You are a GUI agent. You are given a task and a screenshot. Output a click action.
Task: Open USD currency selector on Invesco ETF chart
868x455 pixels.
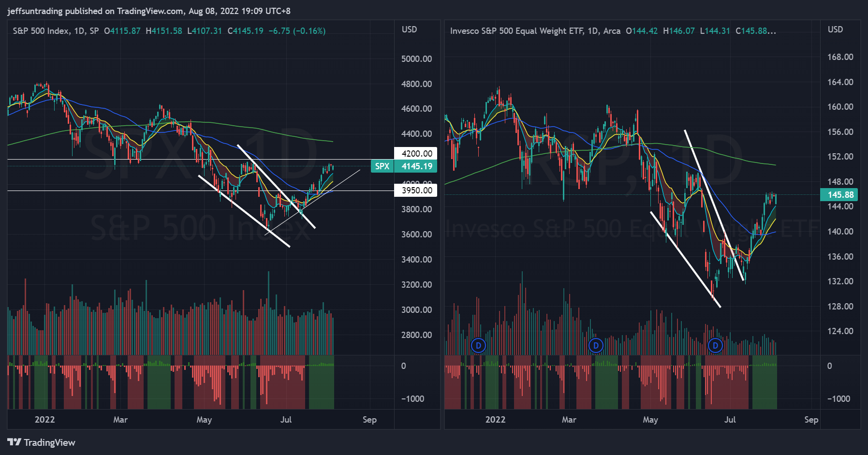coord(835,29)
